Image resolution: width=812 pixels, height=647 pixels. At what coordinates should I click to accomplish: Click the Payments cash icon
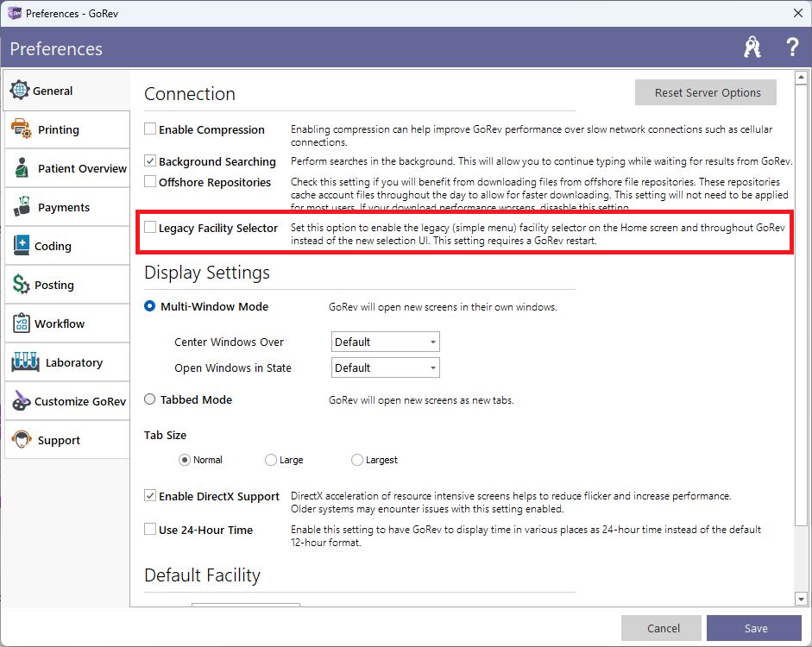click(x=22, y=206)
